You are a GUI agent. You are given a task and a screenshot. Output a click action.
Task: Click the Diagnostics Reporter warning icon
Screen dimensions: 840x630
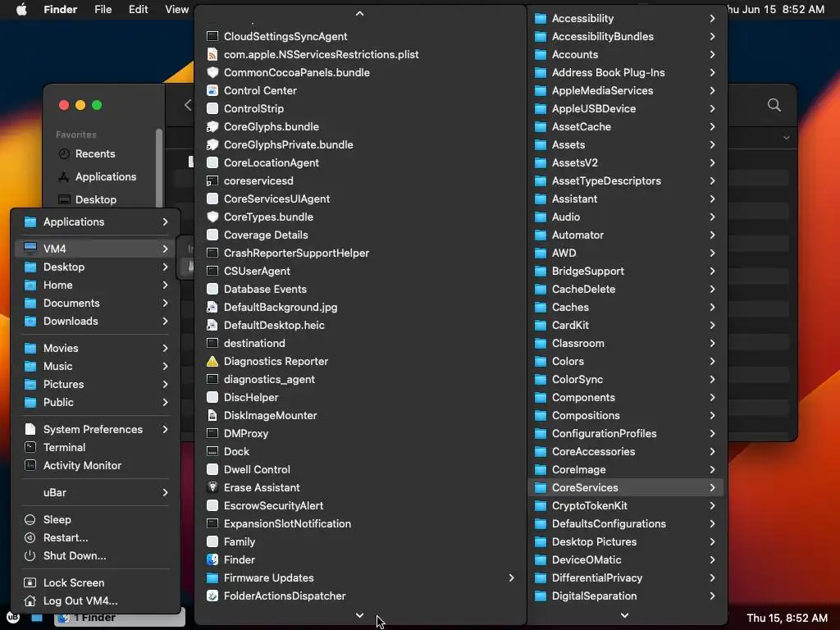[x=212, y=361]
